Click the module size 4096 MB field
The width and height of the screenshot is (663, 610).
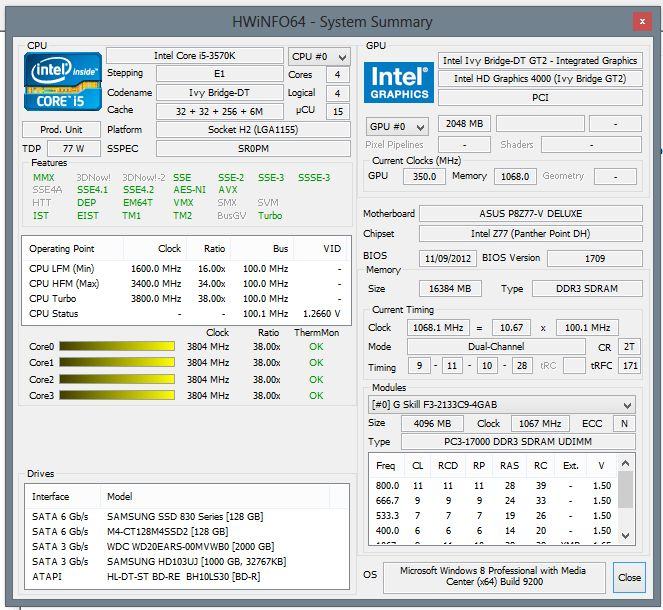coord(432,423)
